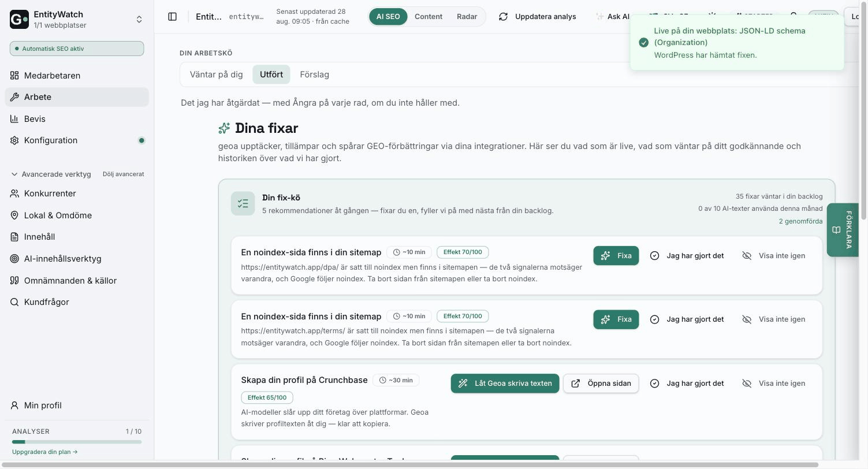Click Dölj avancerat link
Viewport: 868px width, 469px height.
tap(123, 174)
